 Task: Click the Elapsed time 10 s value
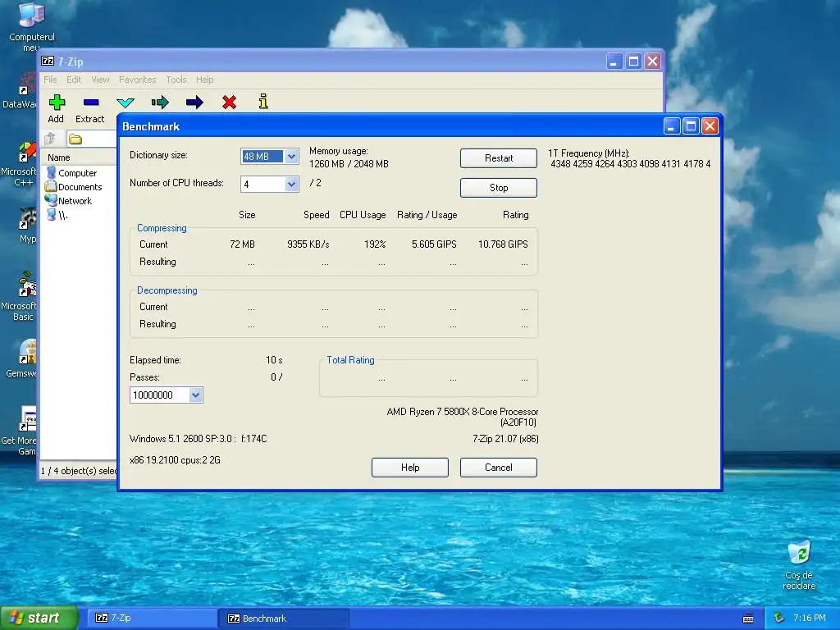(x=274, y=359)
